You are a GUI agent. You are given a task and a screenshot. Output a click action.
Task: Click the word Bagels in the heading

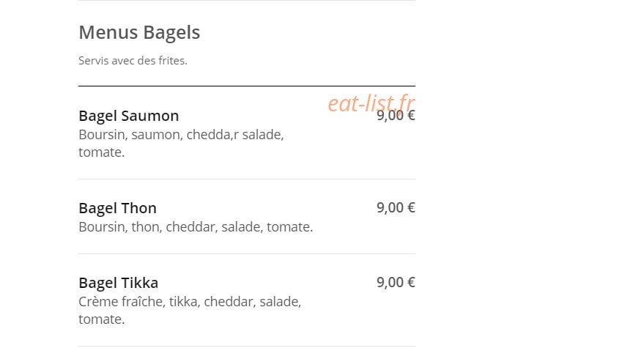pyautogui.click(x=171, y=33)
